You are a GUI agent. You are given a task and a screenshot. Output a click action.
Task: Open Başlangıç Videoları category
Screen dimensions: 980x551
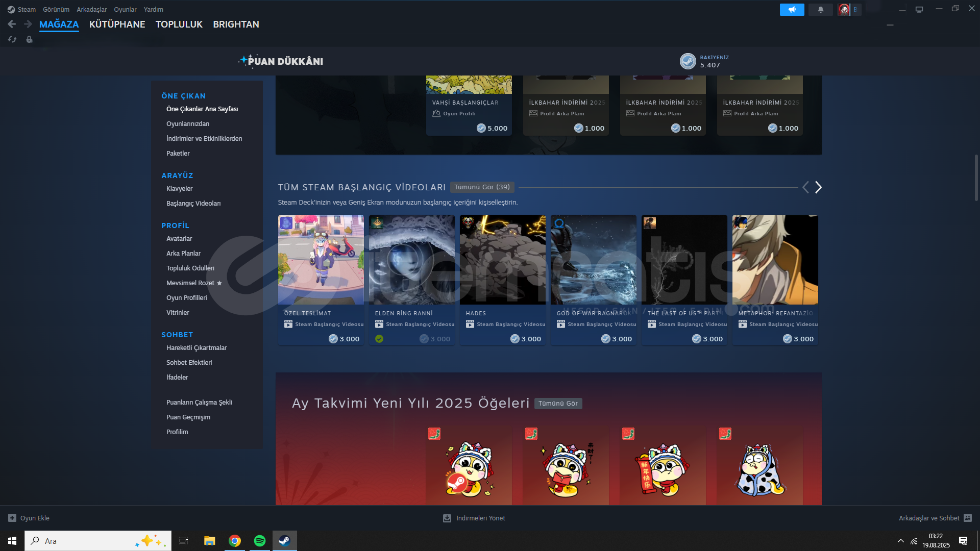(193, 204)
